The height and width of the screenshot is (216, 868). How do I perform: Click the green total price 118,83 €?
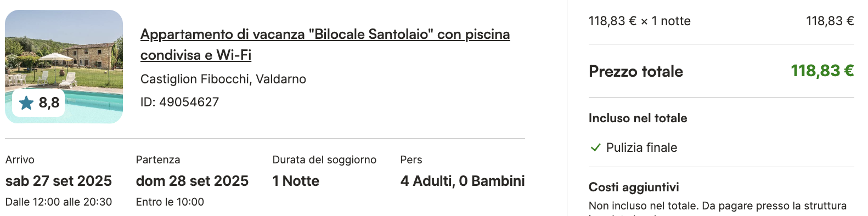pyautogui.click(x=822, y=71)
